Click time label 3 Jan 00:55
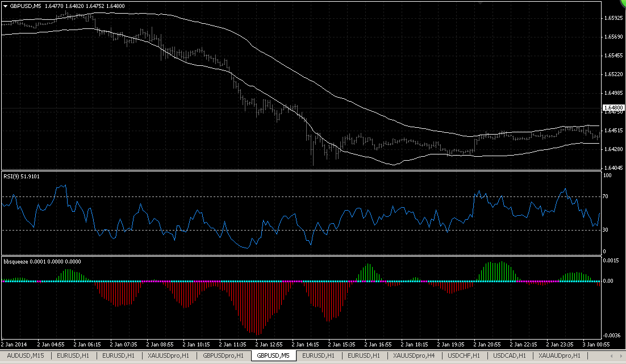This screenshot has width=626, height=364. (596, 345)
